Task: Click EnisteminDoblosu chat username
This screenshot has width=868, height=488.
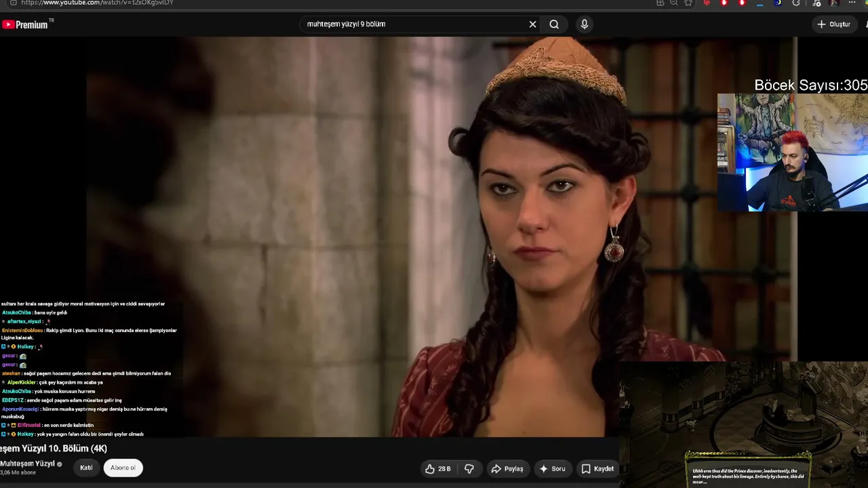Action: tap(22, 331)
